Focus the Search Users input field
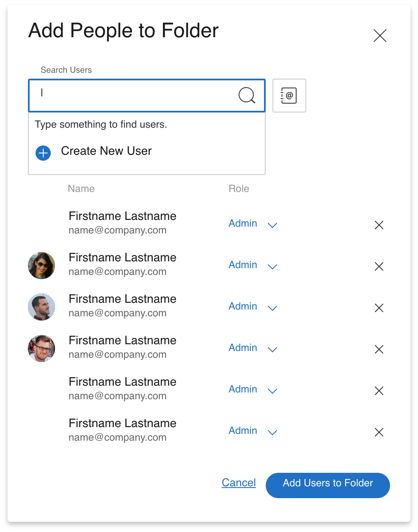 tap(135, 96)
